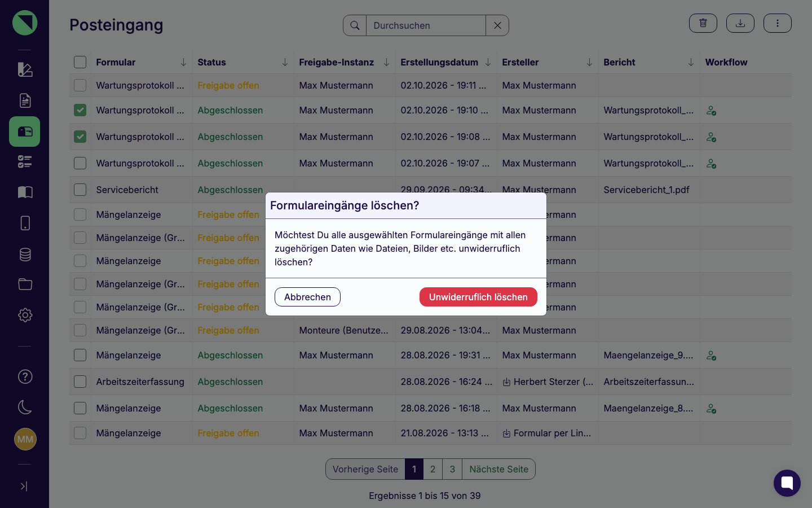Open the form editor pencil icon in sidebar
The height and width of the screenshot is (508, 812).
click(x=25, y=69)
